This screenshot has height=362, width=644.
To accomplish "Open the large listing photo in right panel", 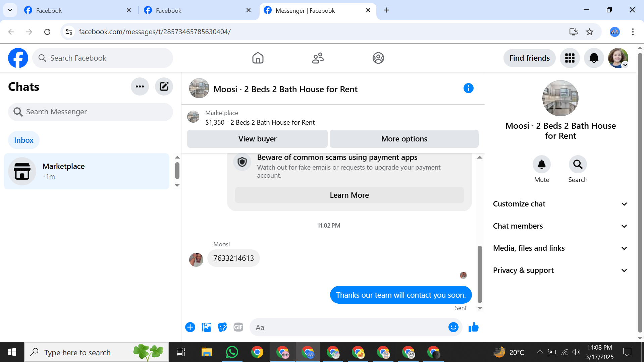I will [560, 98].
